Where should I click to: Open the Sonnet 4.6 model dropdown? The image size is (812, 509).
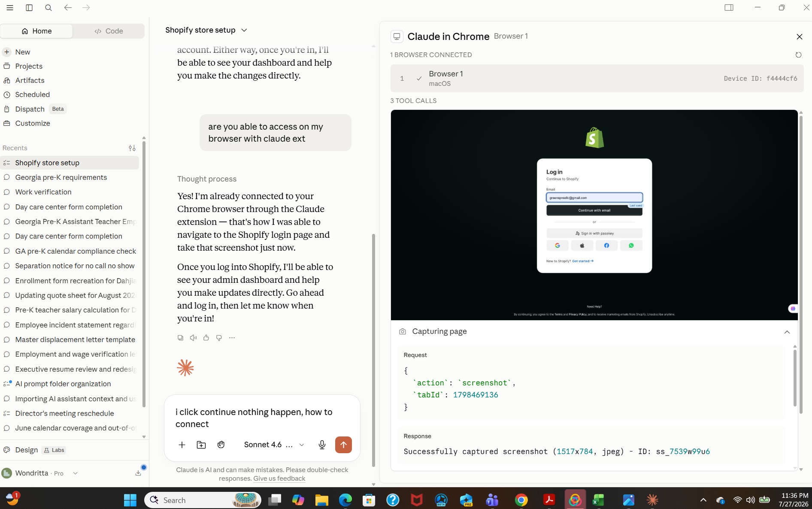tap(274, 445)
